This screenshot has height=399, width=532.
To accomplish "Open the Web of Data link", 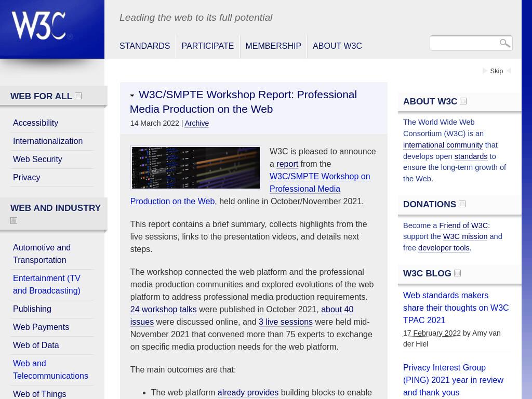I will (x=36, y=345).
